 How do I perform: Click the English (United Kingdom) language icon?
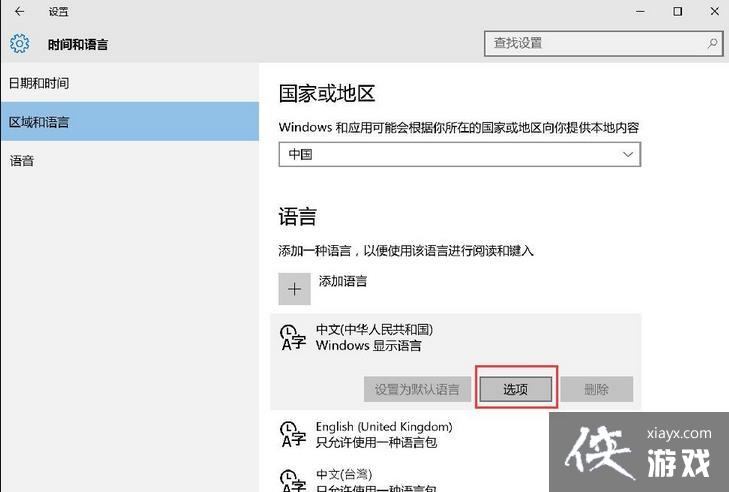point(293,434)
